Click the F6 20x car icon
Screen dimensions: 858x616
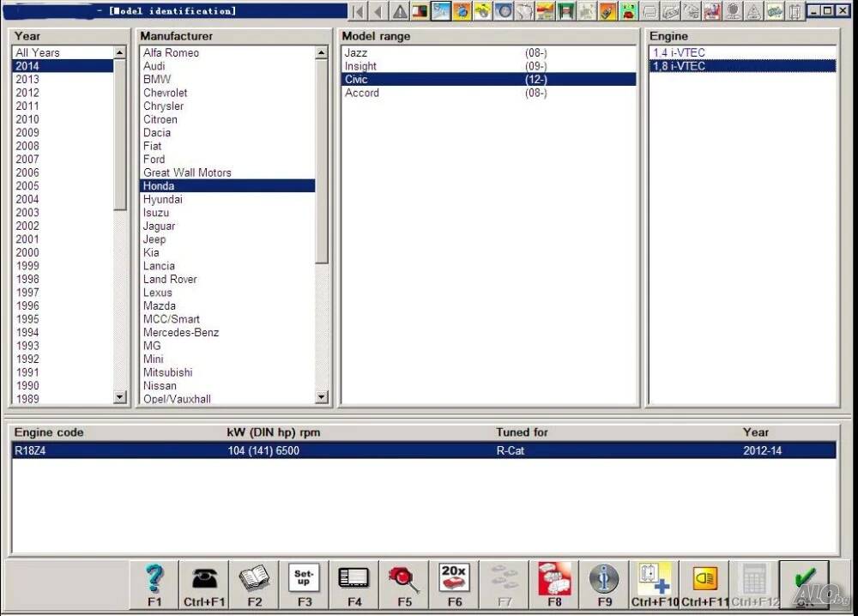454,584
